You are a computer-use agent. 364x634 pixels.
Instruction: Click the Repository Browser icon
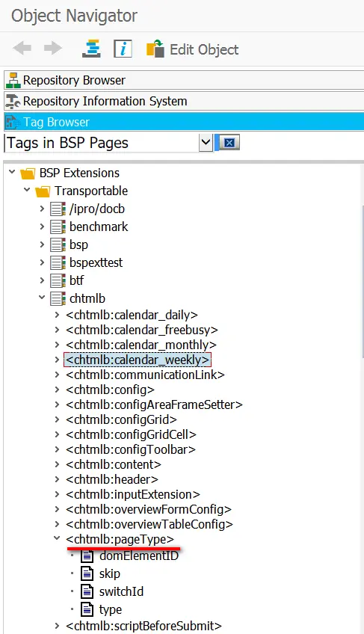coord(13,80)
